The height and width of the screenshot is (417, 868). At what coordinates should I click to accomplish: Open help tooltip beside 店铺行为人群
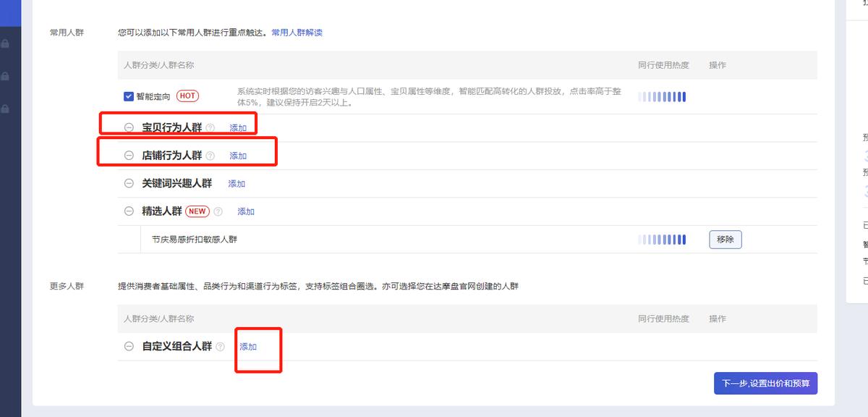[x=210, y=155]
